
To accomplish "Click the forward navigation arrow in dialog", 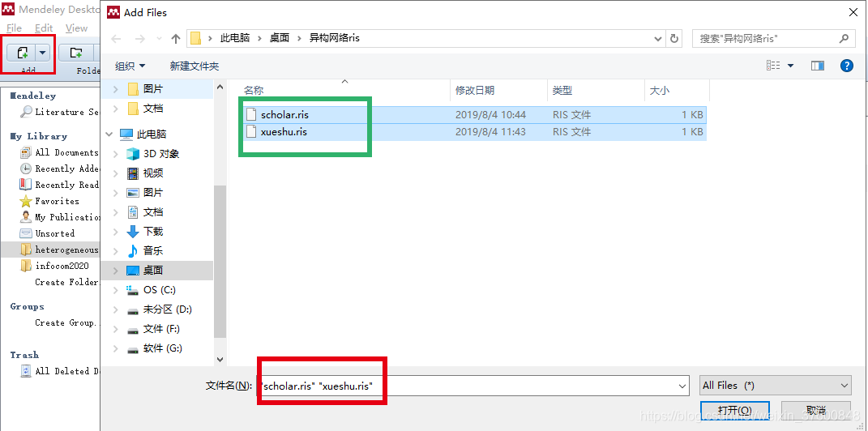I will click(x=140, y=39).
